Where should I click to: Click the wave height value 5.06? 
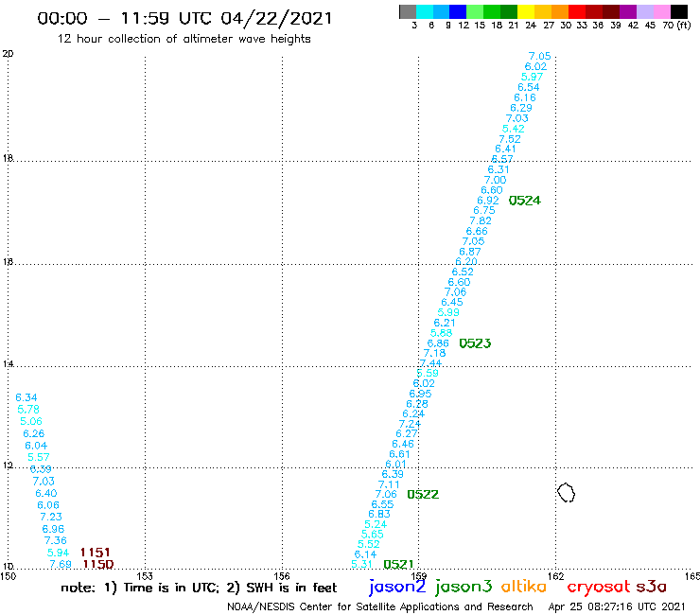pyautogui.click(x=31, y=421)
